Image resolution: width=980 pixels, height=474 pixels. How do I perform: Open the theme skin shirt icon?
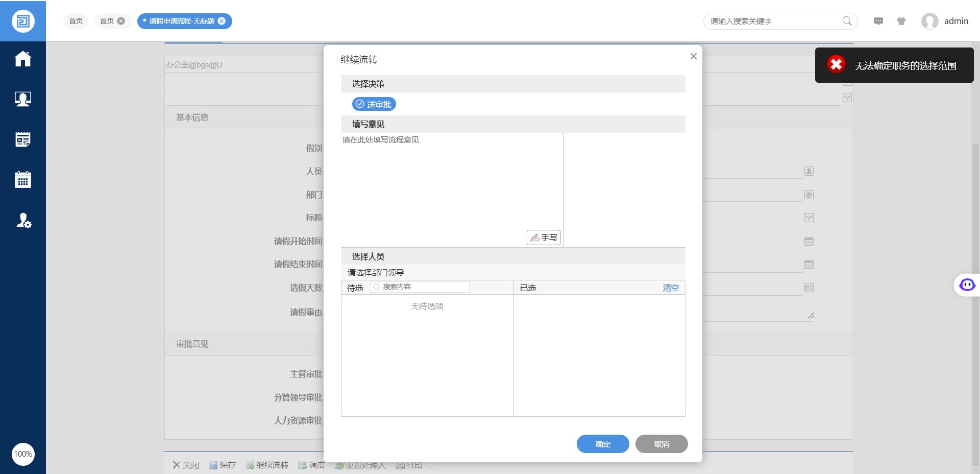(x=901, y=21)
